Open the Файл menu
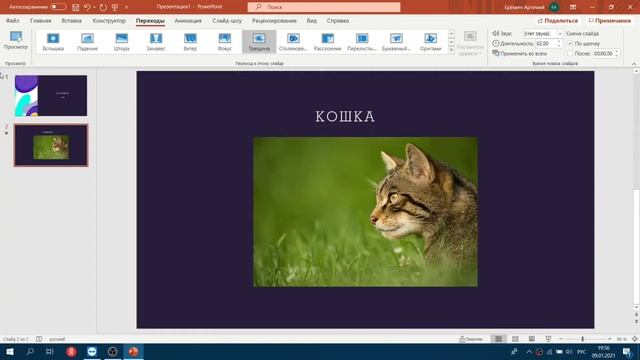Viewport: 640px width, 360px height. point(12,20)
